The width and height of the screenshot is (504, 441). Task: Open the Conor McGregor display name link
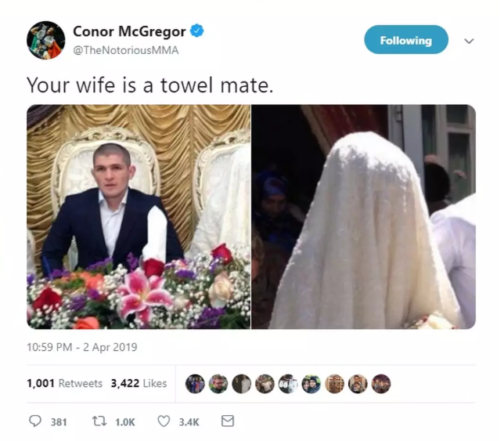tap(129, 31)
